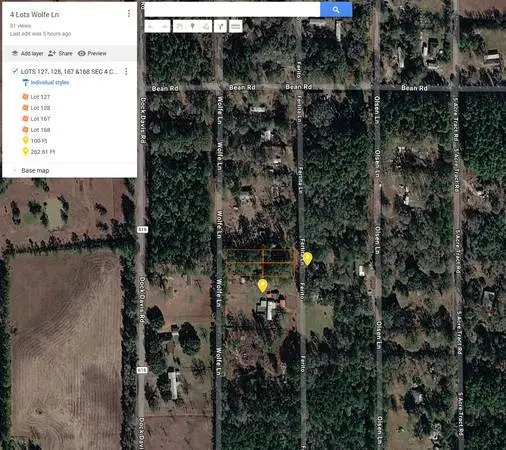This screenshot has width=506, height=450.
Task: Select Lot 127 in the layer list
Action: point(40,97)
